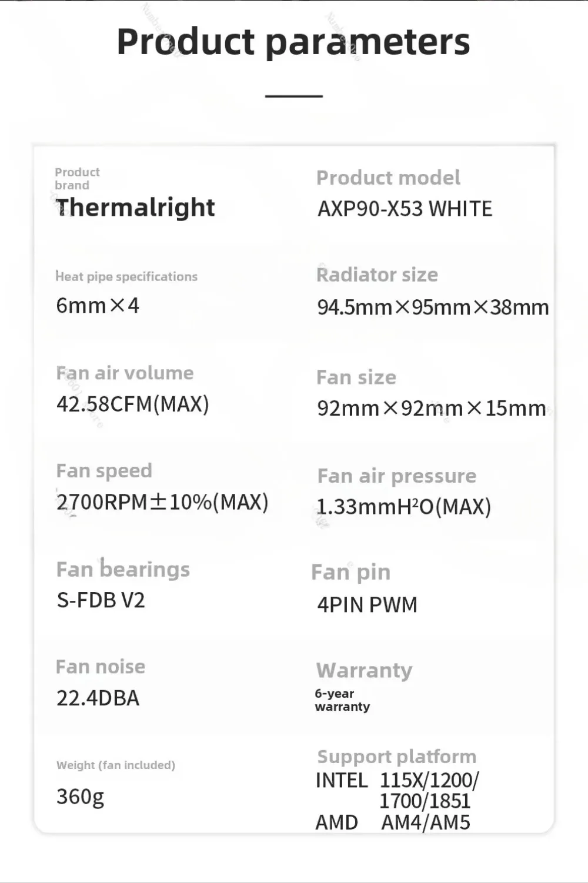Select the 42.58CFM(MAX) air volume value
This screenshot has height=883, width=588.
(133, 404)
